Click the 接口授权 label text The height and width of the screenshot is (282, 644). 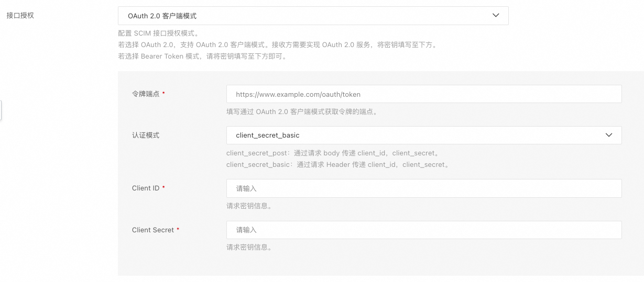coord(20,16)
